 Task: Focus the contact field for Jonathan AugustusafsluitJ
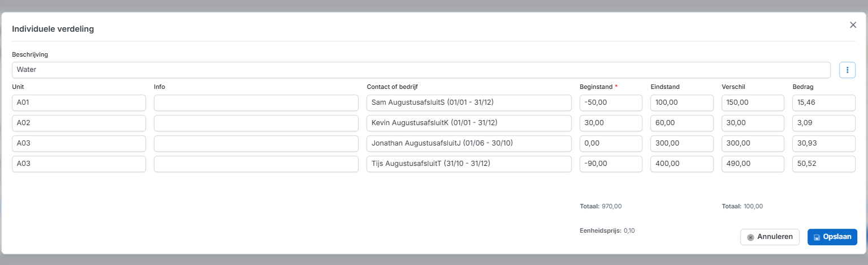pyautogui.click(x=469, y=144)
